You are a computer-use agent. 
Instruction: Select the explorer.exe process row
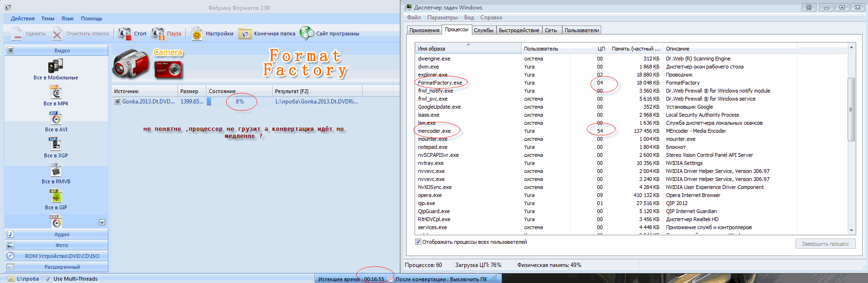point(632,75)
